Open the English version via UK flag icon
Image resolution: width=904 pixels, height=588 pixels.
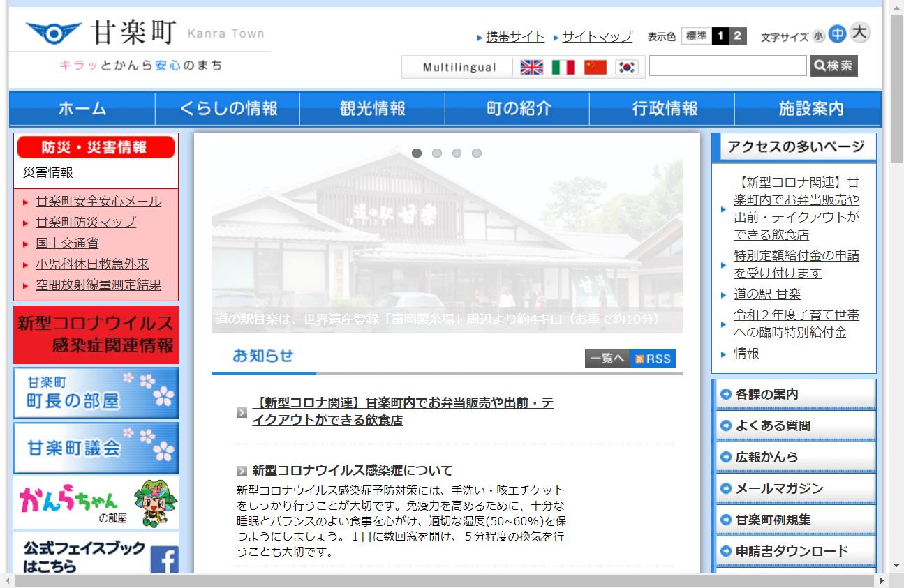(532, 68)
